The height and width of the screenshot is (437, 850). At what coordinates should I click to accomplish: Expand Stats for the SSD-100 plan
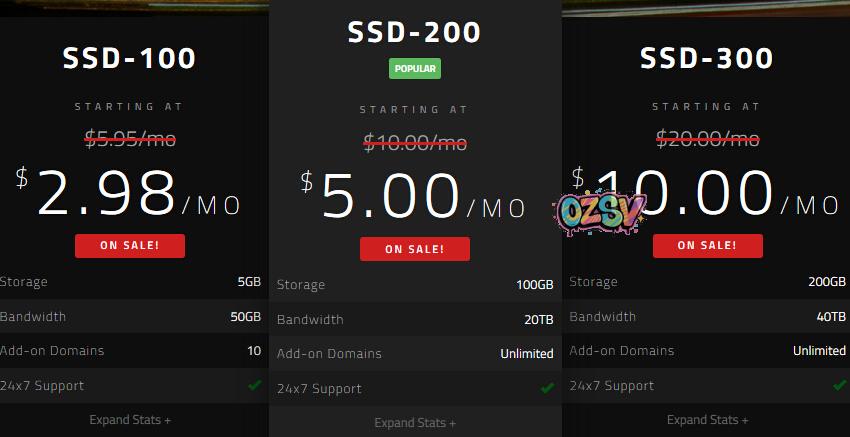(130, 420)
